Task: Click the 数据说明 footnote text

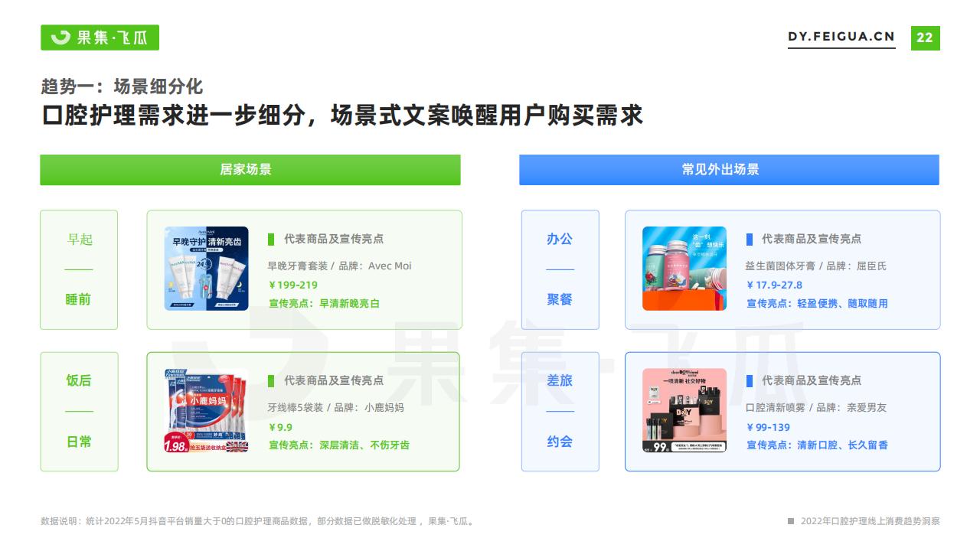Action: [x=259, y=521]
